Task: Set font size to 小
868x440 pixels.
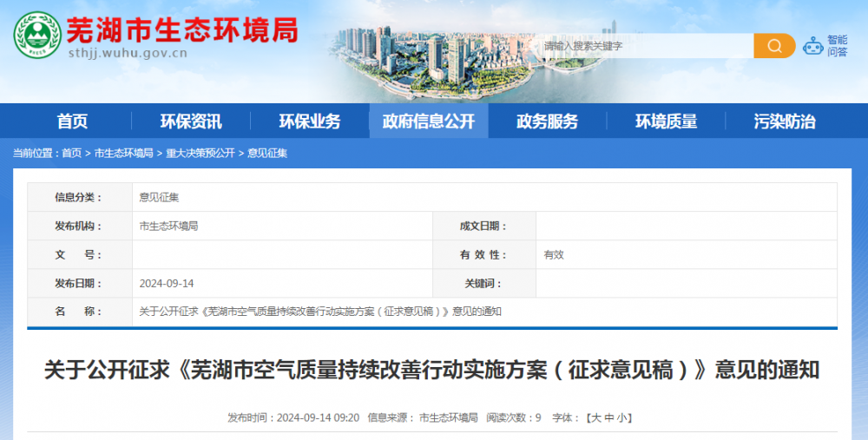Action: click(x=621, y=417)
